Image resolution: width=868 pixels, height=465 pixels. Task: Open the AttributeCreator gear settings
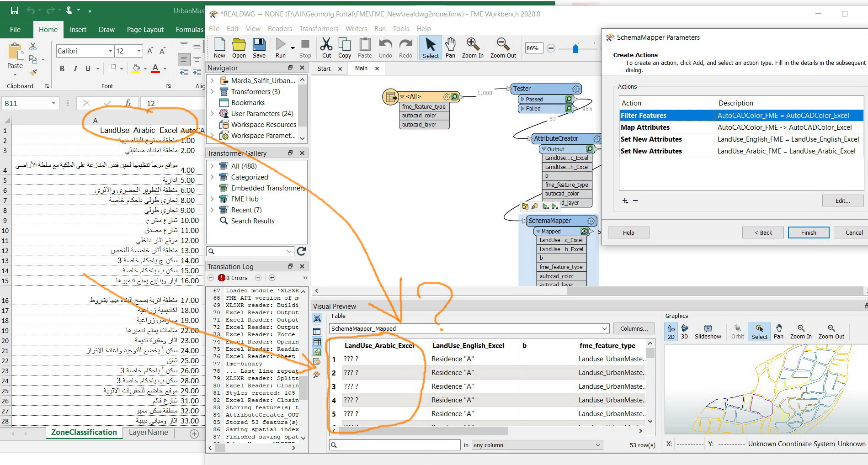click(x=596, y=138)
